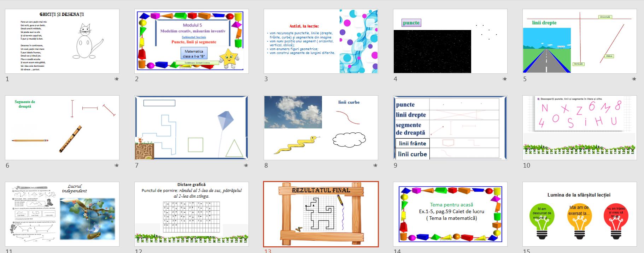The width and height of the screenshot is (644, 253).
Task: Select the 'Lucrul independent' slide
Action: [x=62, y=214]
